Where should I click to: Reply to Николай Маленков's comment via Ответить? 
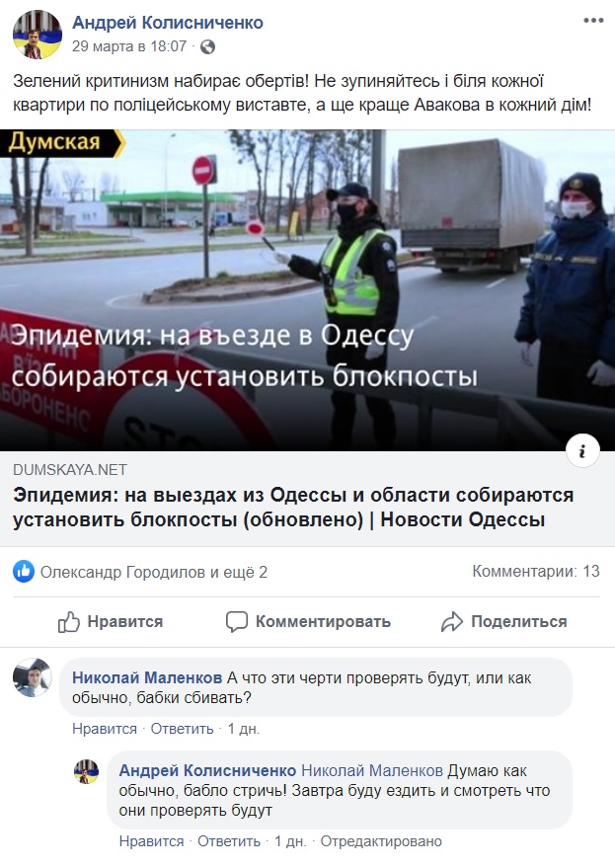[x=182, y=729]
